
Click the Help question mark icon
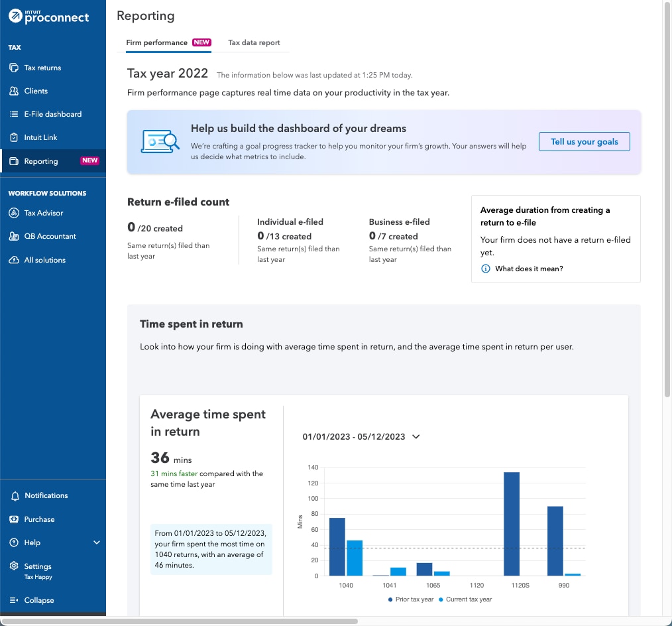click(14, 542)
